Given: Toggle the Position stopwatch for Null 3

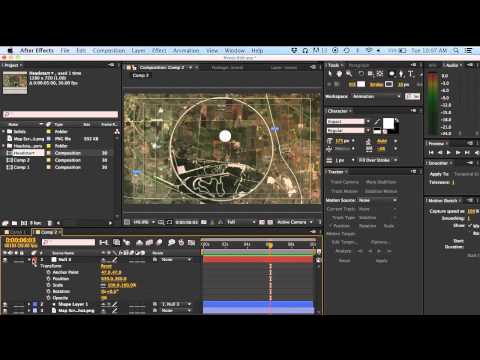Looking at the screenshot, I should (49, 279).
